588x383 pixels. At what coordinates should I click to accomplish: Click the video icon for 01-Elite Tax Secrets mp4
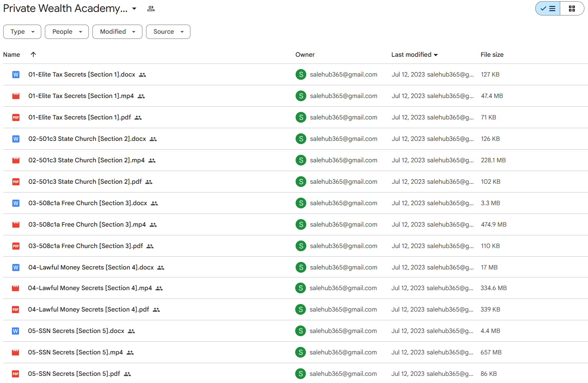click(x=16, y=96)
